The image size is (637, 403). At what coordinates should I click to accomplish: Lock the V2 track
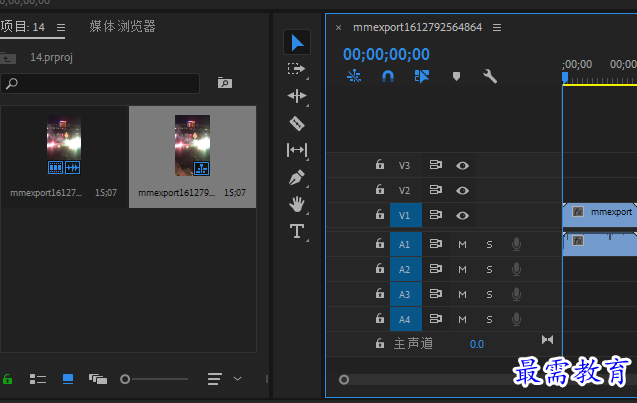[379, 189]
